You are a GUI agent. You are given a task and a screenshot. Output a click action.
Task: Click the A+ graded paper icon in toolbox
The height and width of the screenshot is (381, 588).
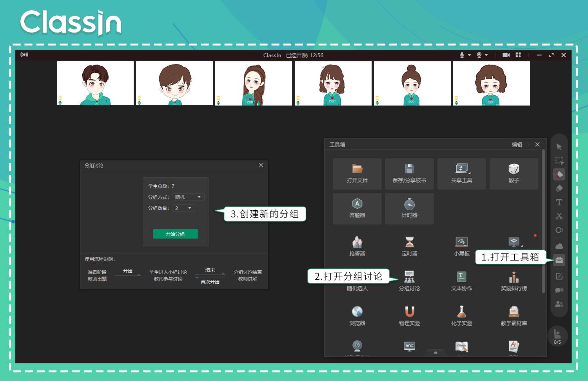[514, 346]
